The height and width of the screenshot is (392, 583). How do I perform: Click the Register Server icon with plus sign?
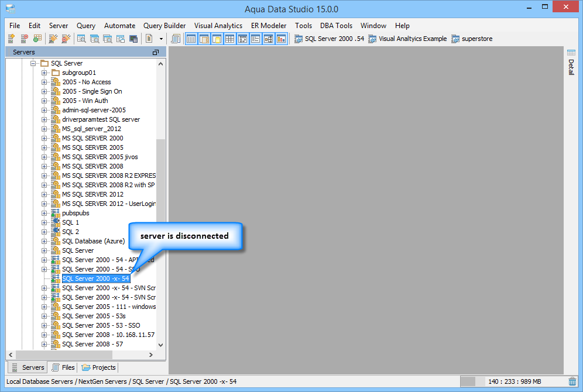pos(12,39)
